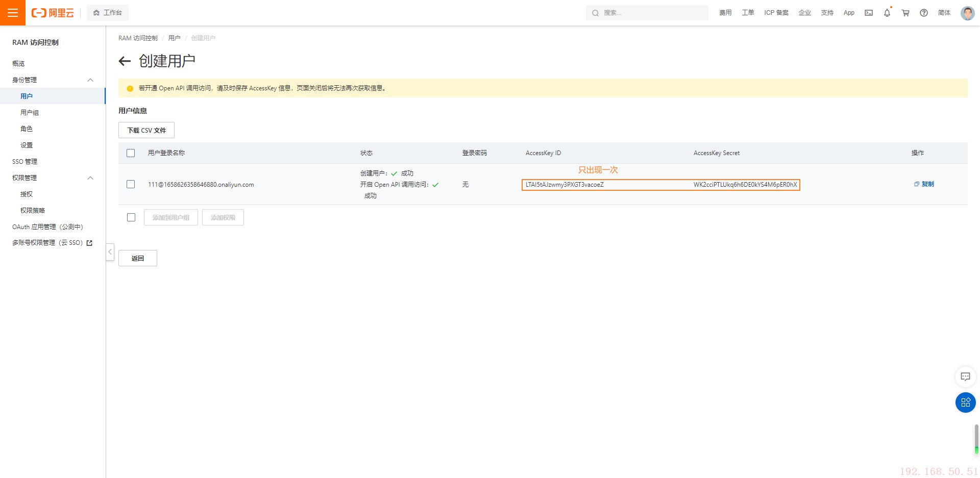
Task: Select 用户组 in the sidebar
Action: (x=30, y=112)
